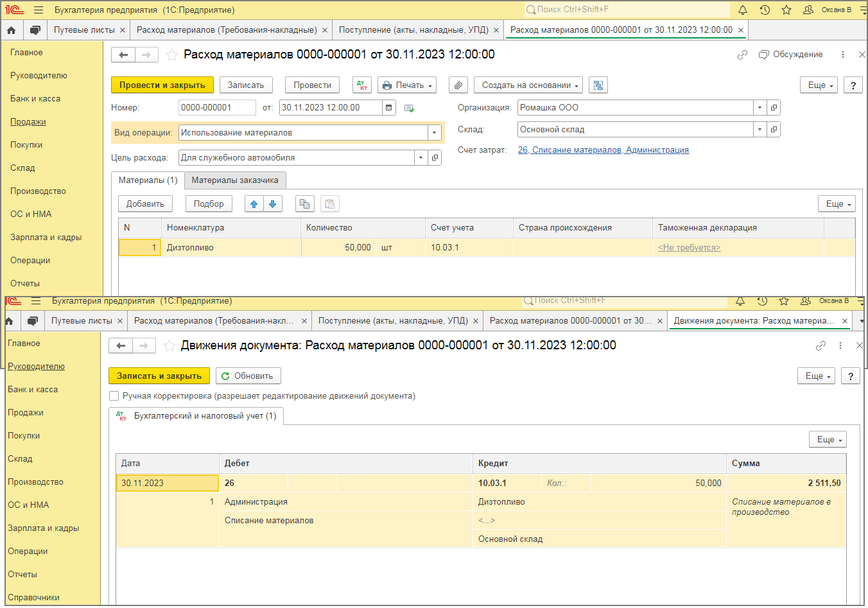Viewport: 868px width, 608px height.
Task: Open discussions speech-bubble tab icon in Расход материалов window
Action: tap(35, 30)
